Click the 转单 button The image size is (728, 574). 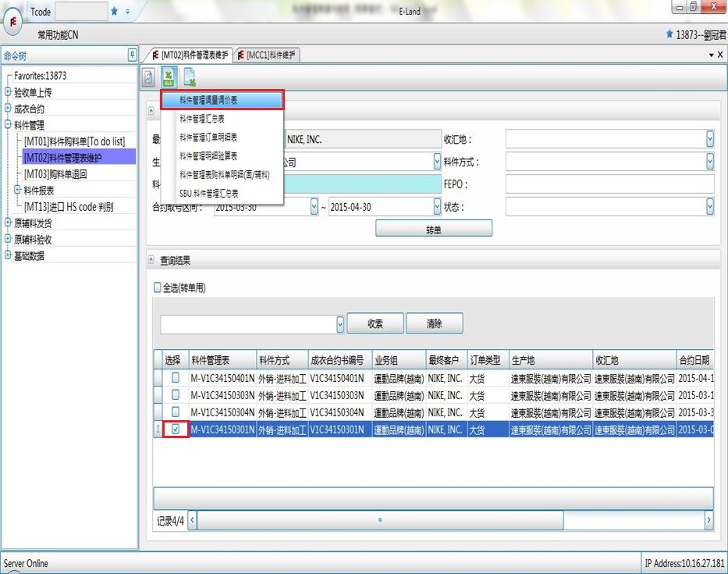pos(434,229)
